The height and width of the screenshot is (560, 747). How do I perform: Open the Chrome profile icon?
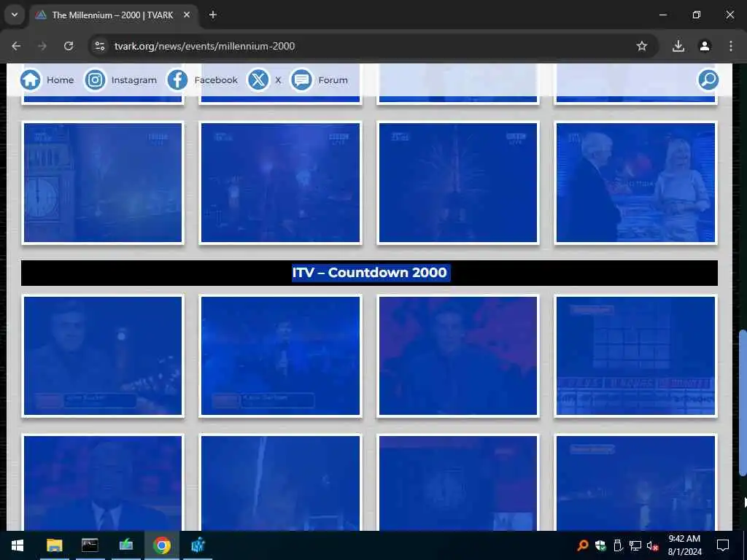[705, 46]
